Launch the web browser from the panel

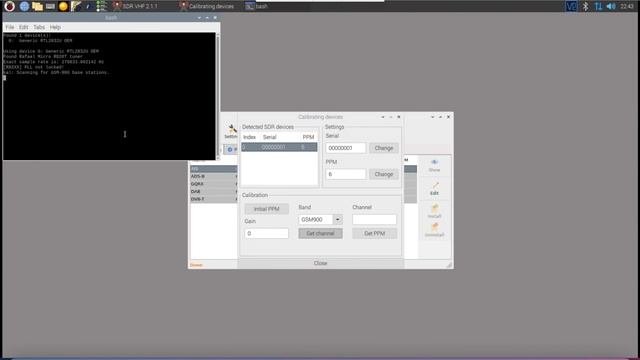click(x=24, y=6)
